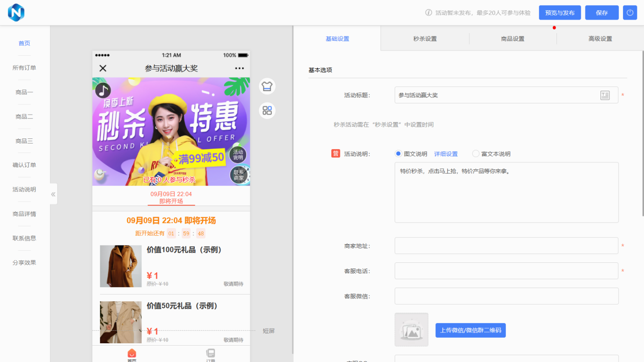Image resolution: width=644 pixels, height=362 pixels.
Task: Click the 预览与发布 button
Action: 560,13
